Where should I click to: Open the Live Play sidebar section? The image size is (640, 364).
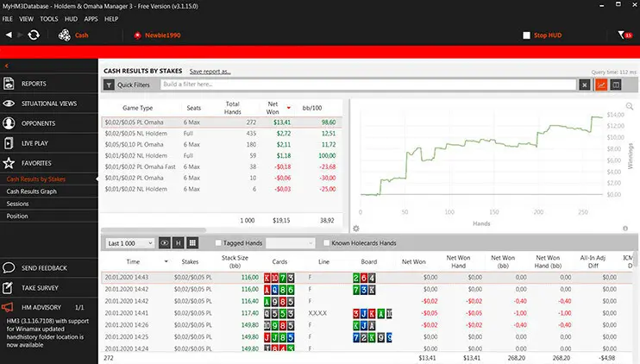click(36, 142)
